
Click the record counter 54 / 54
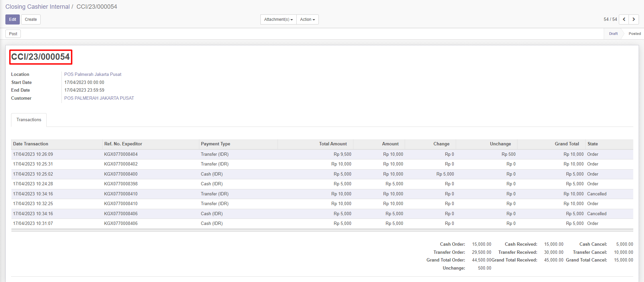[x=610, y=19]
